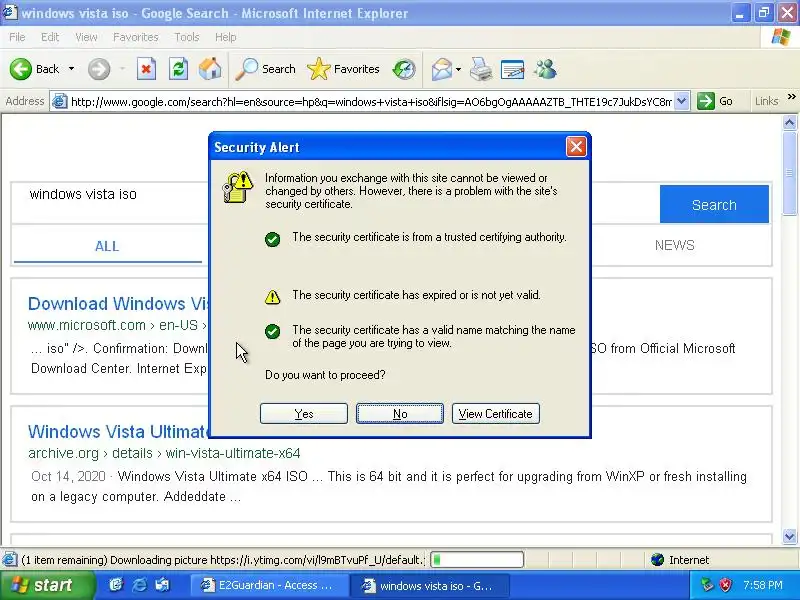Click the green Go arrow button
800x600 pixels.
pos(706,101)
